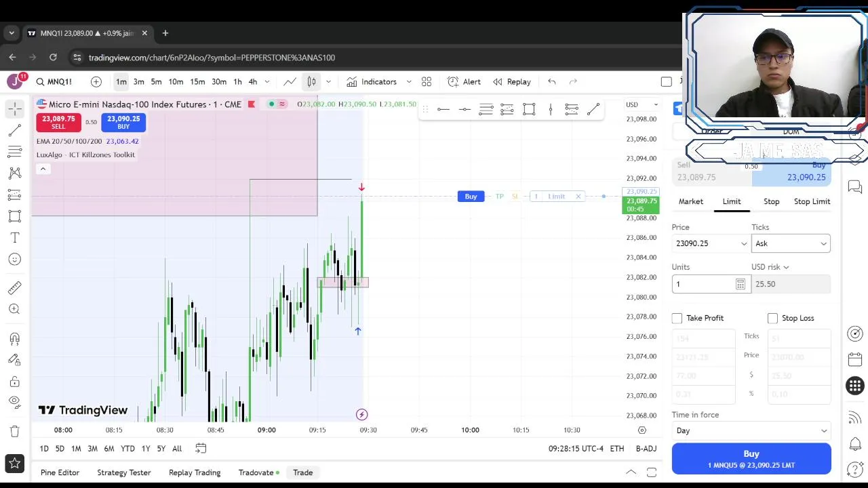
Task: Open the units calculator icon
Action: point(741,284)
